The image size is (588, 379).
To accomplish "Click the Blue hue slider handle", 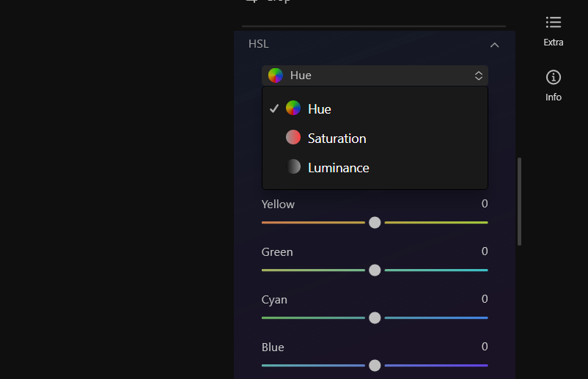I will [375, 365].
